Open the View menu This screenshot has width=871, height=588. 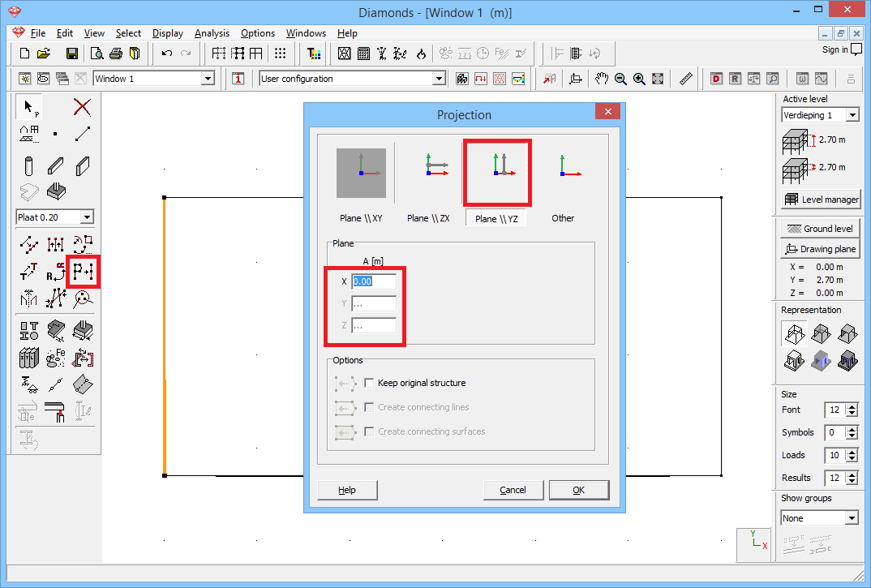94,33
